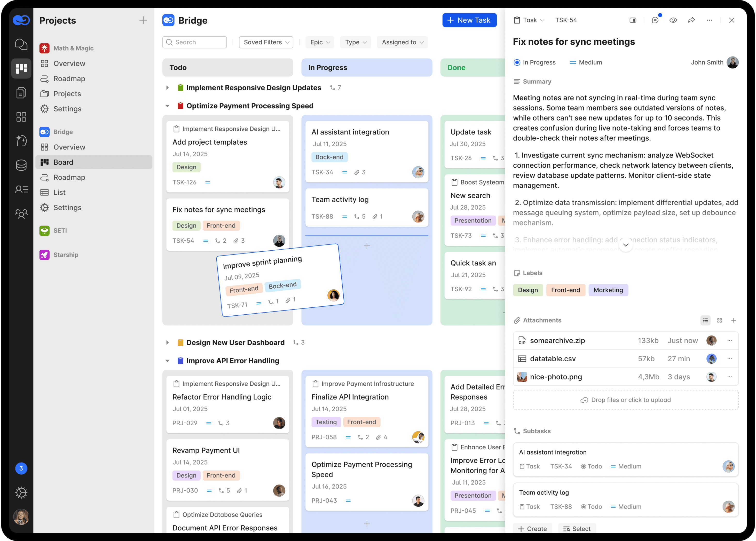Open the Epic filter dropdown

[x=320, y=42]
